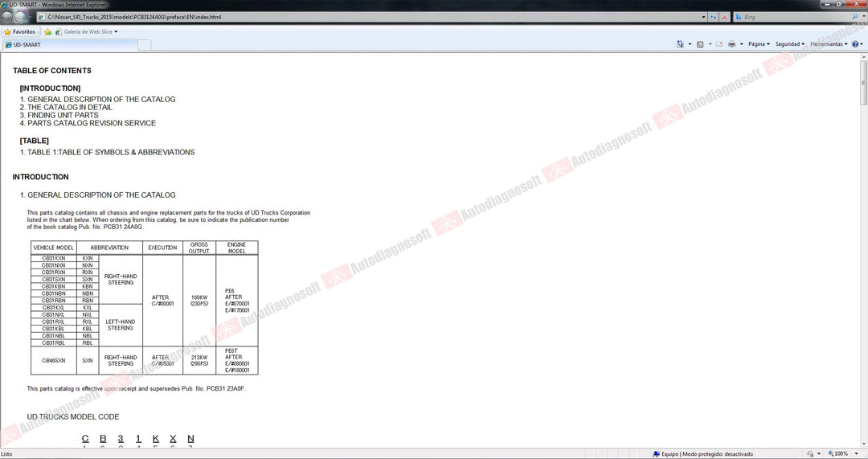
Task: Click the 213KW (290PS) cell
Action: coord(199,360)
